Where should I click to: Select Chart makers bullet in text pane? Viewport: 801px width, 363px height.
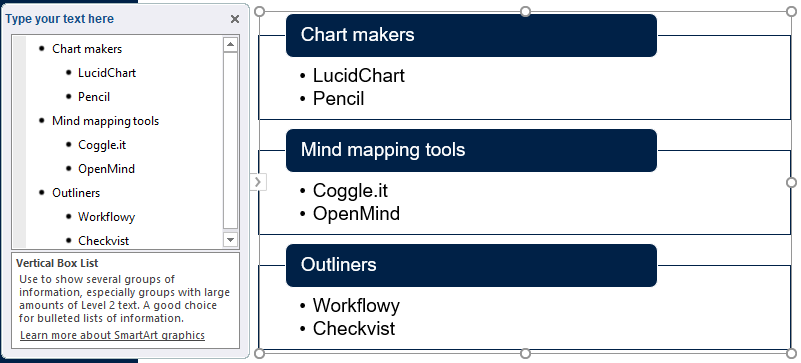[87, 49]
